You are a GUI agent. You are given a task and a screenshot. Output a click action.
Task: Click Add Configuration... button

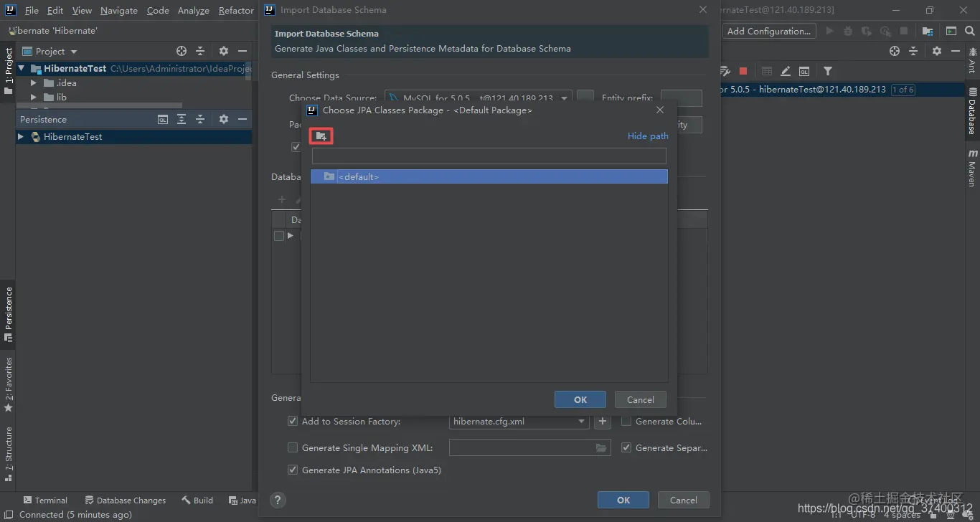pyautogui.click(x=769, y=31)
